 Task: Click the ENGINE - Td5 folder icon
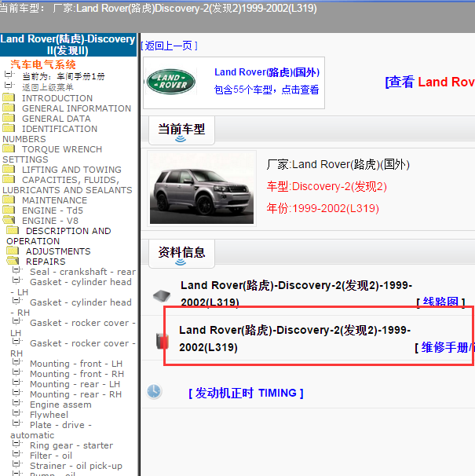9,210
